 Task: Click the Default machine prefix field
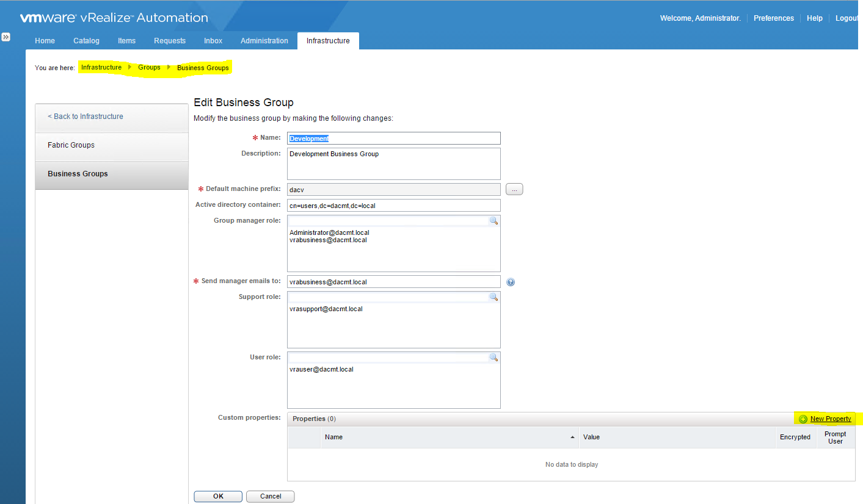click(394, 190)
